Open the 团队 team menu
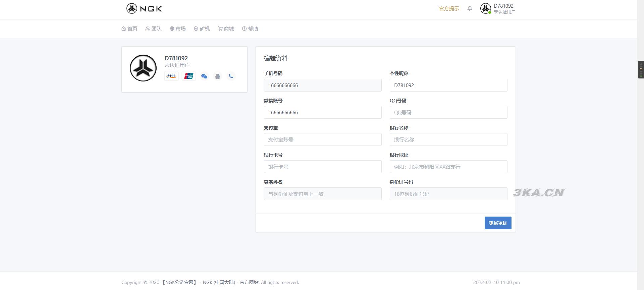Screen dimensions: 644x290 pyautogui.click(x=153, y=29)
